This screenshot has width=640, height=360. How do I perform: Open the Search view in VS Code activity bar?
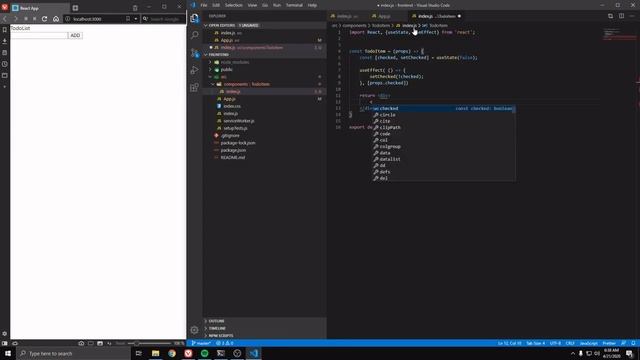click(x=195, y=35)
